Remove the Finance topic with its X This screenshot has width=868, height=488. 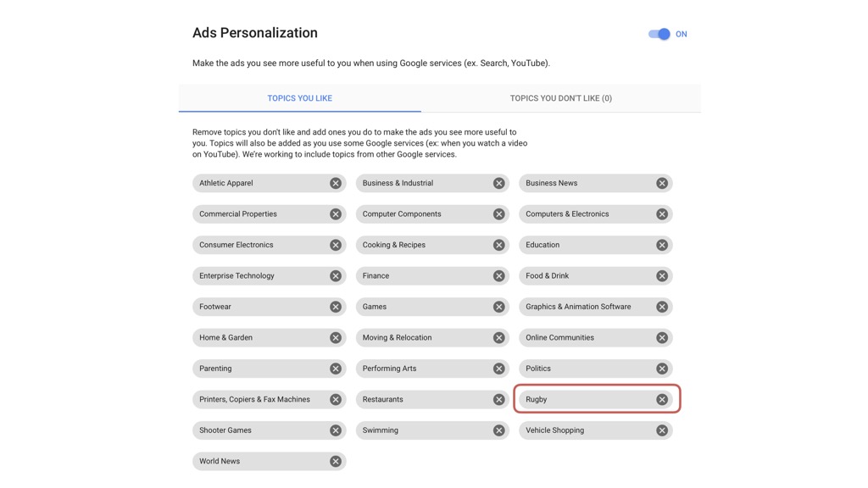(498, 276)
